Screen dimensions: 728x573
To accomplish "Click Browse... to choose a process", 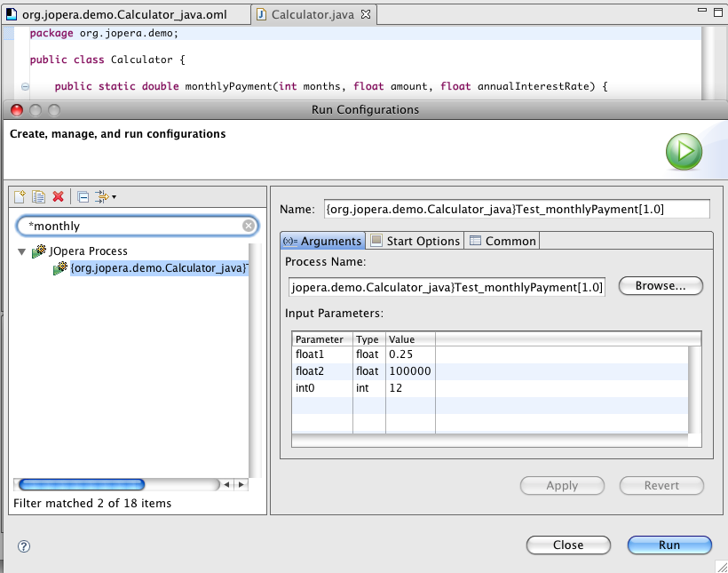I will [661, 286].
